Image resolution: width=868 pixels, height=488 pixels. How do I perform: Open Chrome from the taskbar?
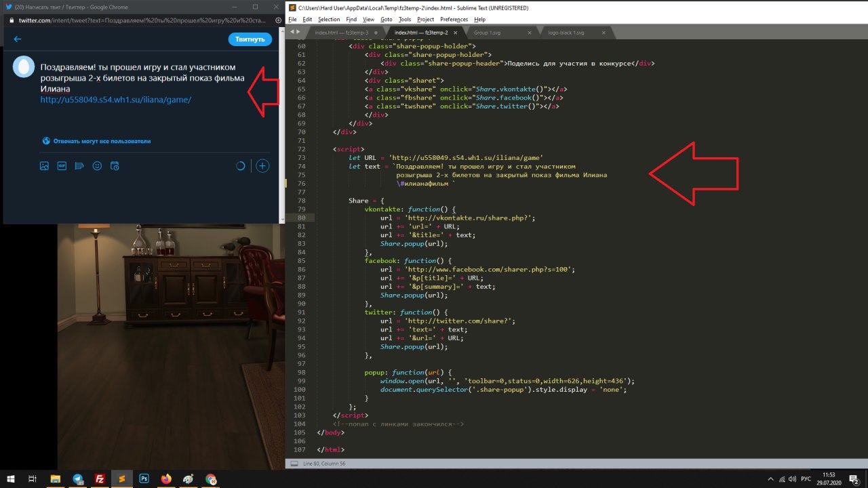[x=211, y=479]
